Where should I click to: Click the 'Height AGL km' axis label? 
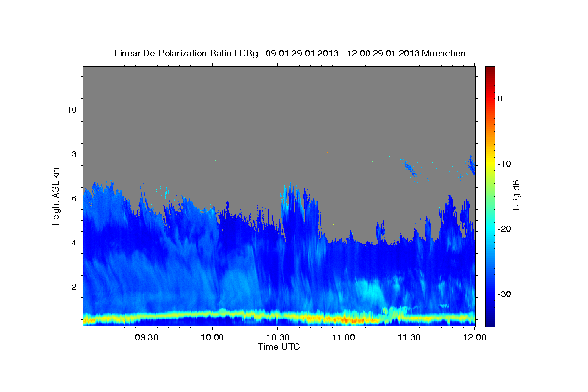(56, 196)
